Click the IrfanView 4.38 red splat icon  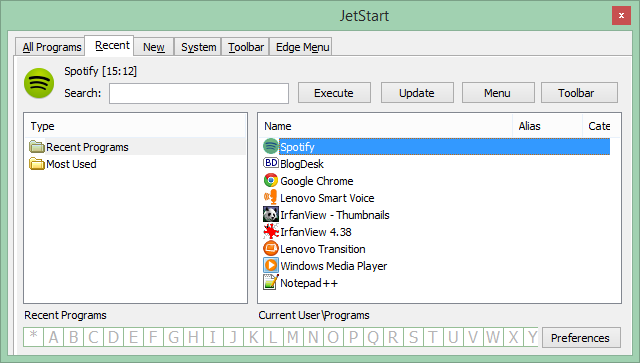(x=270, y=232)
